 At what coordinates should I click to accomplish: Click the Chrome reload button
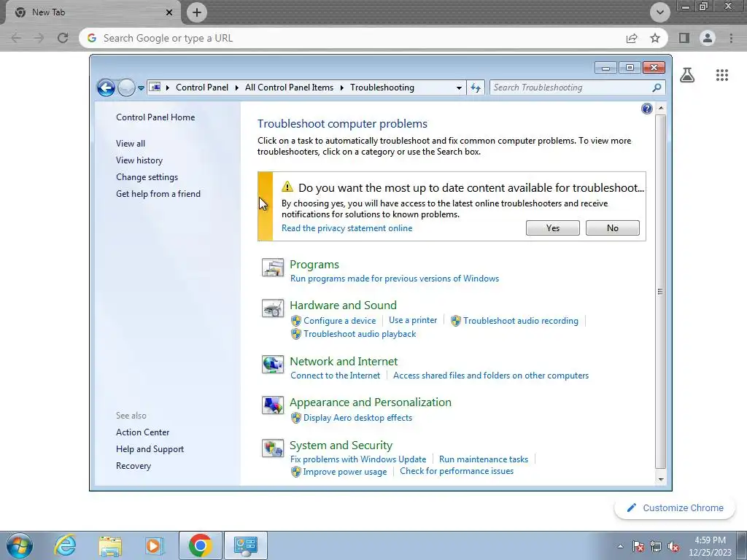[63, 38]
